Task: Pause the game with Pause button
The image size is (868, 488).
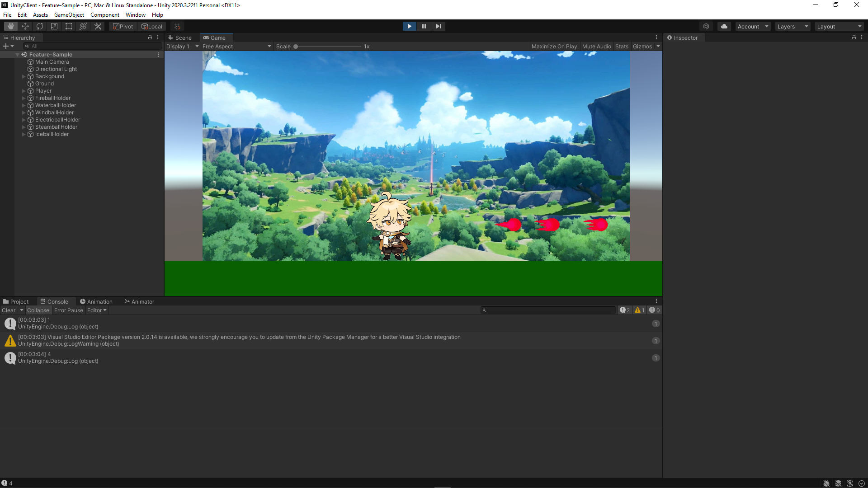Action: click(424, 26)
